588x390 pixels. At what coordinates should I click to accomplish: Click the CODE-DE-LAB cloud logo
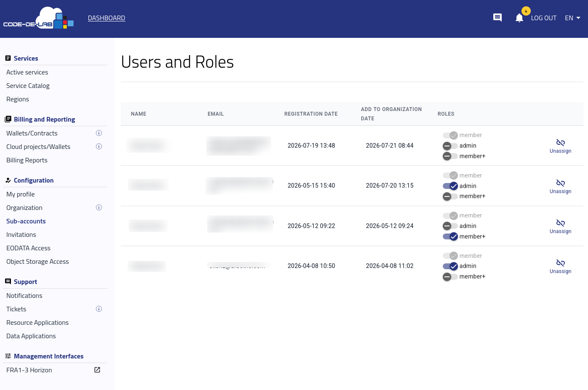[x=39, y=18]
